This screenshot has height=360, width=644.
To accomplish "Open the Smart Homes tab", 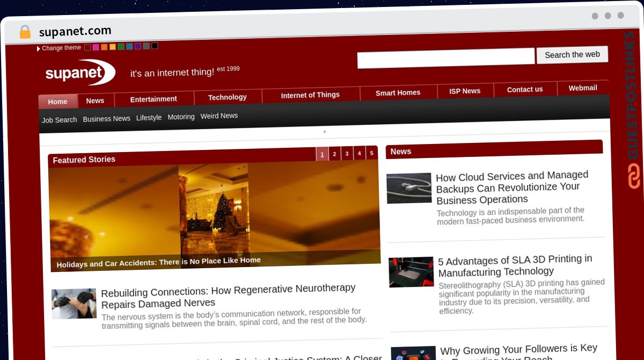I will pos(398,93).
